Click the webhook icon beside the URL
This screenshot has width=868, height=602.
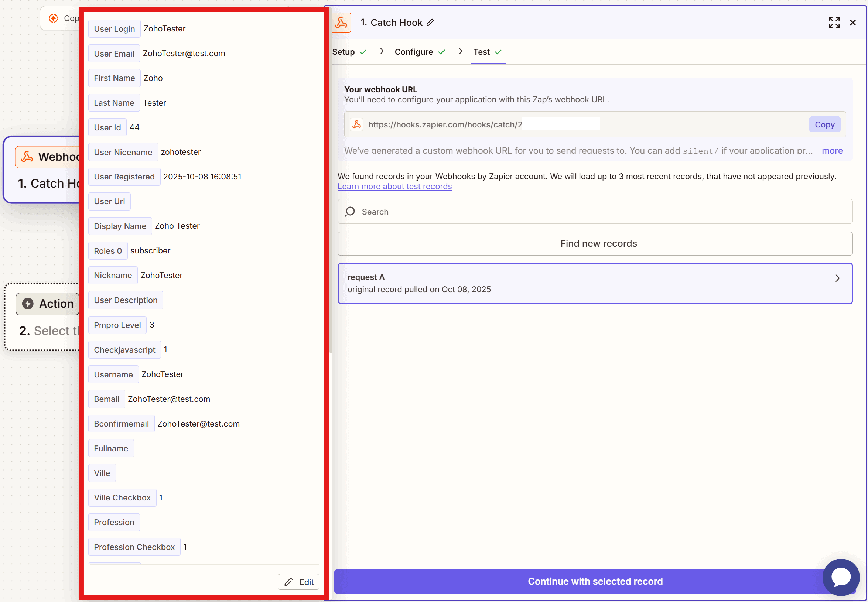tap(356, 124)
